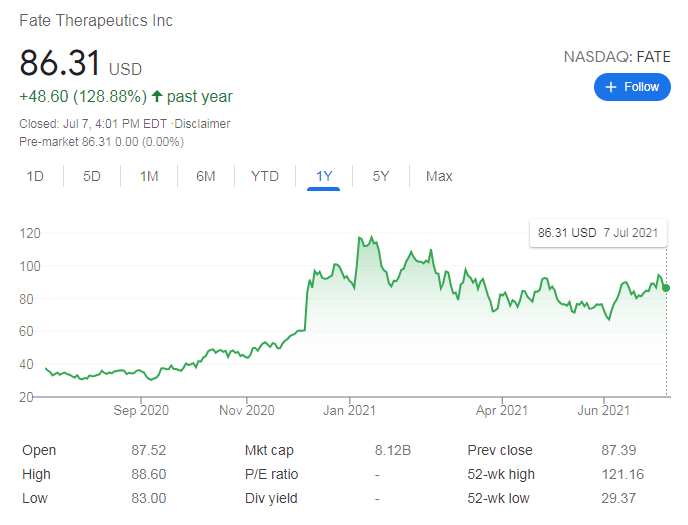Select the 6M time range
This screenshot has width=688, height=525.
point(206,176)
